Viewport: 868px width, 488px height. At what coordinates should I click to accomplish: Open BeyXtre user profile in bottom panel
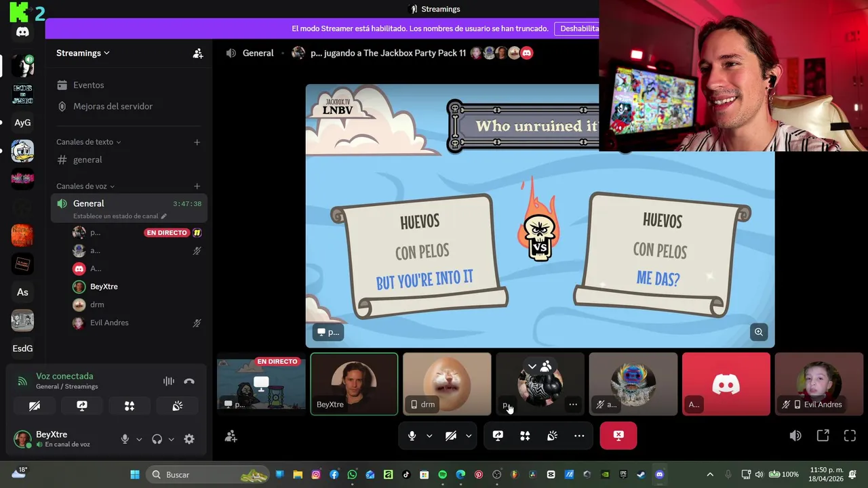[x=62, y=439]
